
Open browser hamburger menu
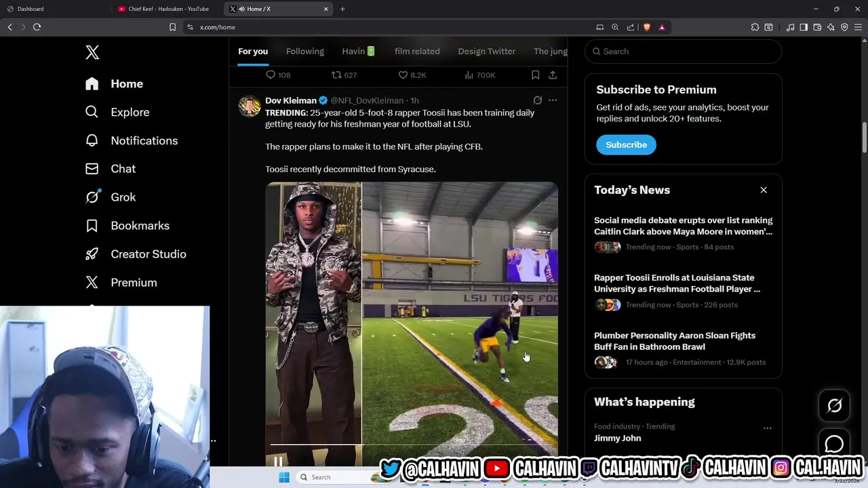point(858,27)
